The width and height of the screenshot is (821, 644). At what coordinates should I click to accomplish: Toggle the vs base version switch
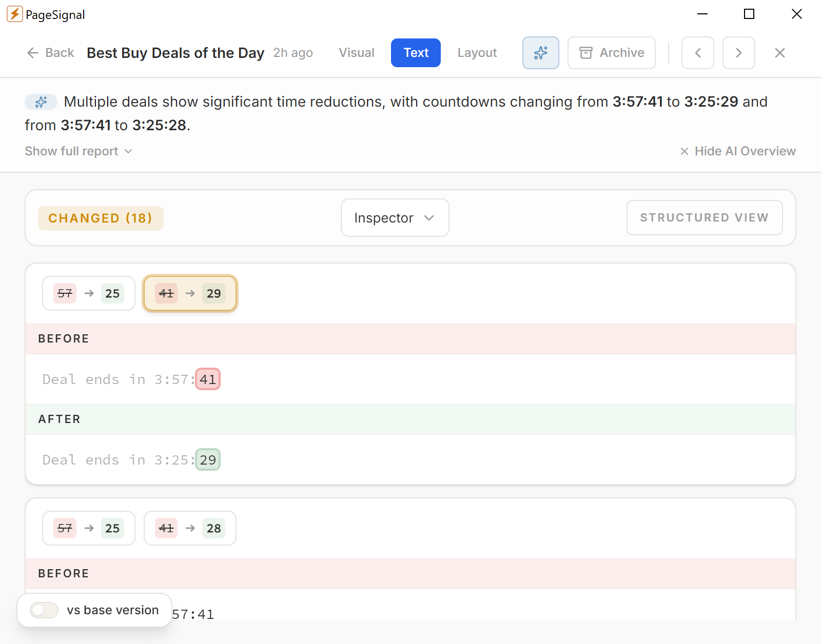[44, 610]
